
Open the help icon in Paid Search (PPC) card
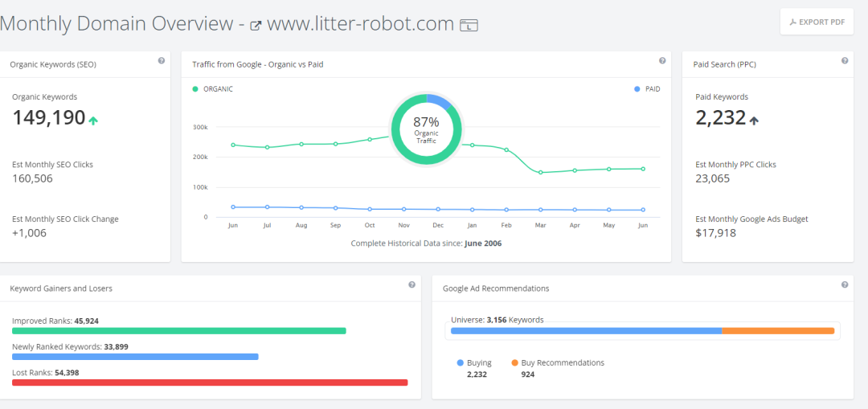(844, 61)
